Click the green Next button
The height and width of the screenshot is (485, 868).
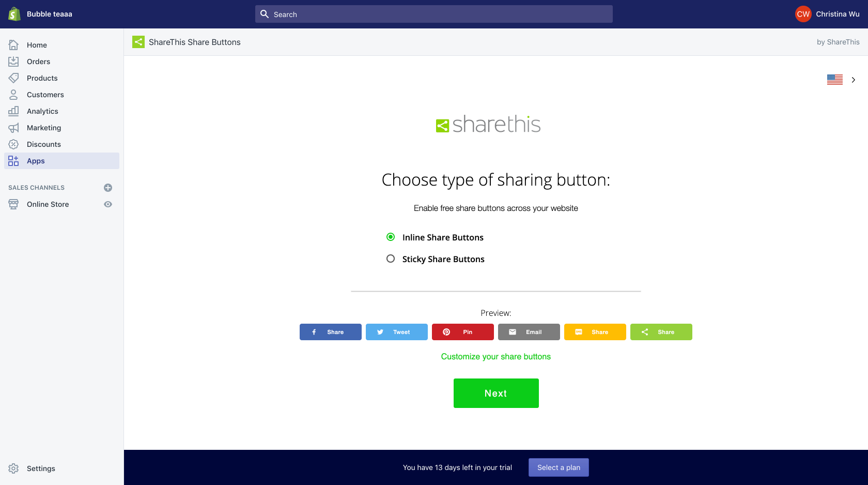click(496, 393)
